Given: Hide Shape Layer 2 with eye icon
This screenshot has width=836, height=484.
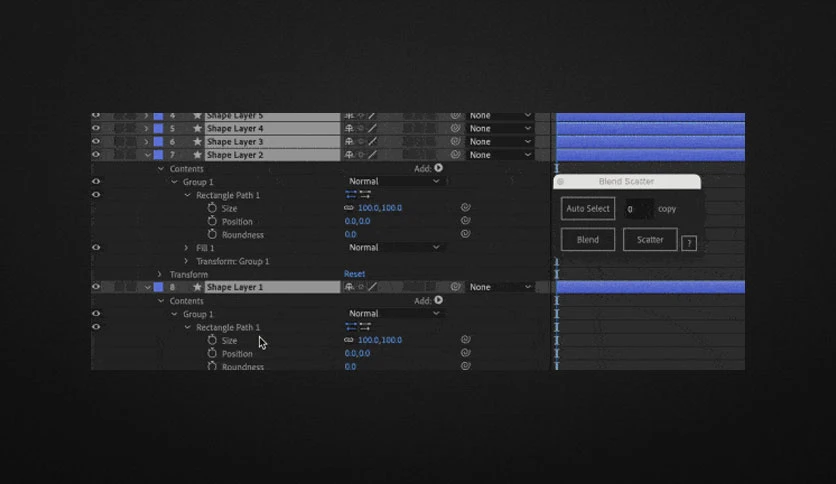Looking at the screenshot, I should [x=96, y=155].
